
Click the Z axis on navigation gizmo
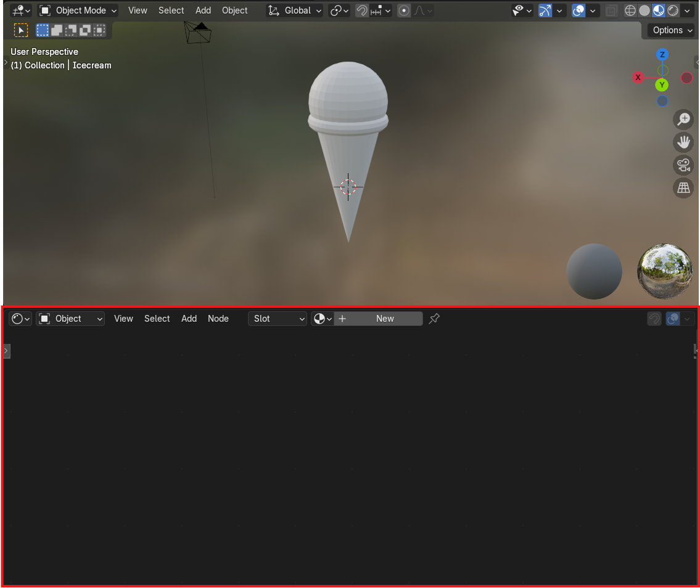pyautogui.click(x=662, y=55)
